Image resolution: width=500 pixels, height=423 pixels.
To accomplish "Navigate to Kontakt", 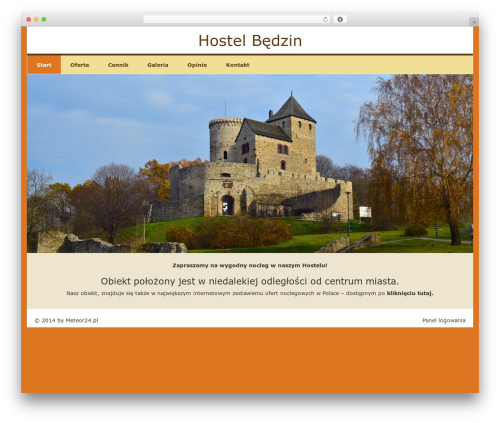I will (x=237, y=65).
